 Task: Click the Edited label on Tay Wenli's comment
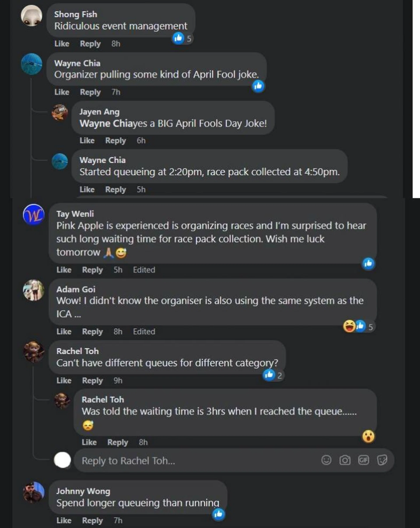click(144, 270)
